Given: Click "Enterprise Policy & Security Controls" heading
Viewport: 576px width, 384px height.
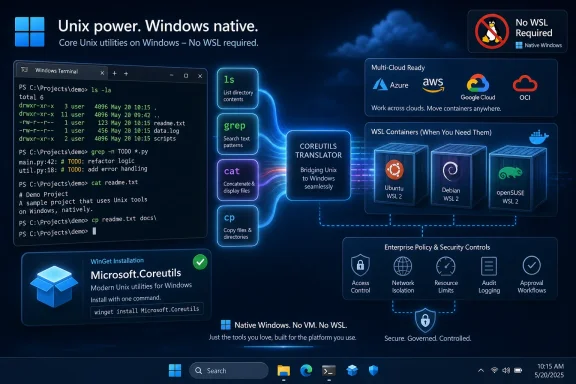Looking at the screenshot, I should (x=437, y=247).
